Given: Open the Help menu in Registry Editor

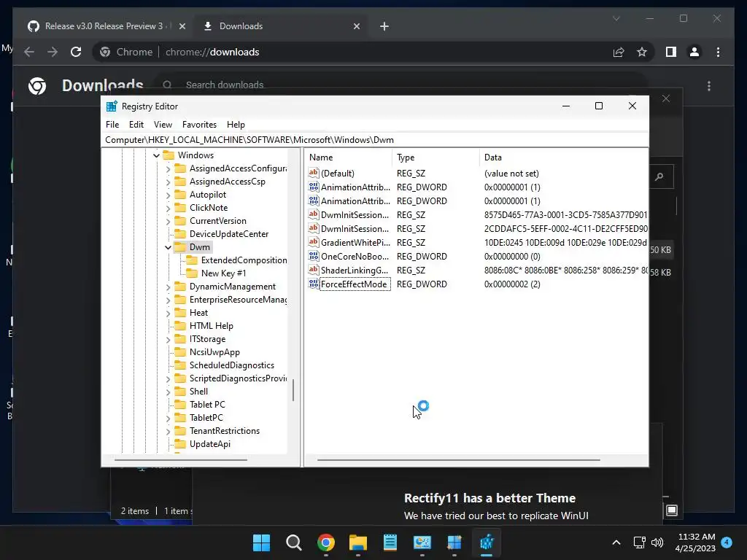Looking at the screenshot, I should (236, 124).
